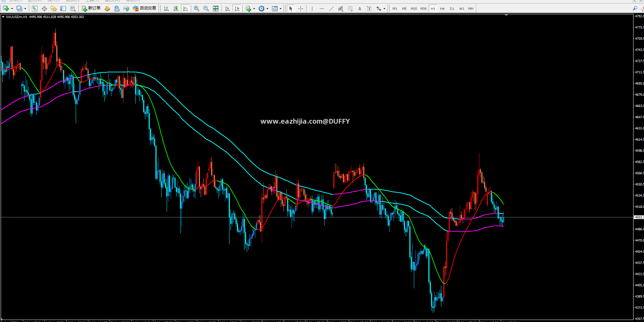Toggle chart shift from right border

pos(237,8)
